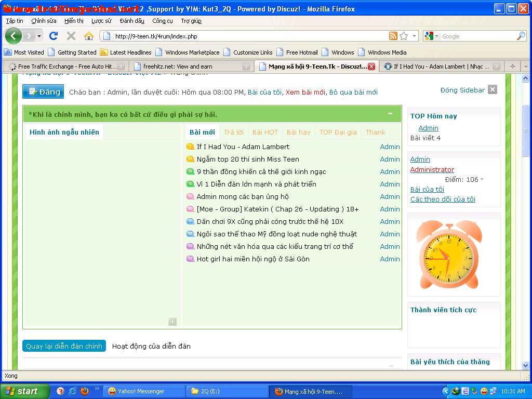Open thread If I Had You - Adam Lambert
This screenshot has width=532, height=399.
243,147
